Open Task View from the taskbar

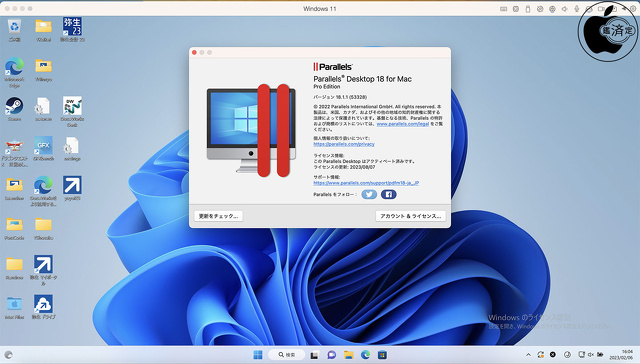pos(314,355)
